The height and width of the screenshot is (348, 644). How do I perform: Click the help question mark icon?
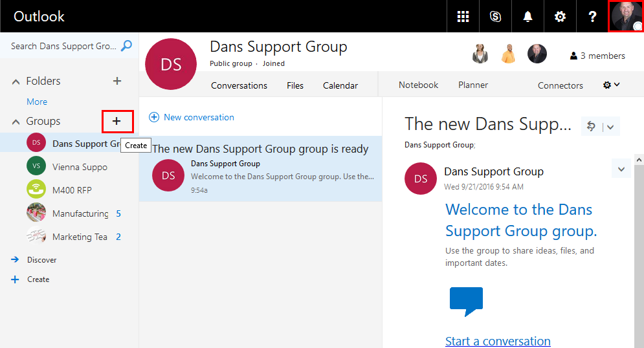pyautogui.click(x=592, y=17)
